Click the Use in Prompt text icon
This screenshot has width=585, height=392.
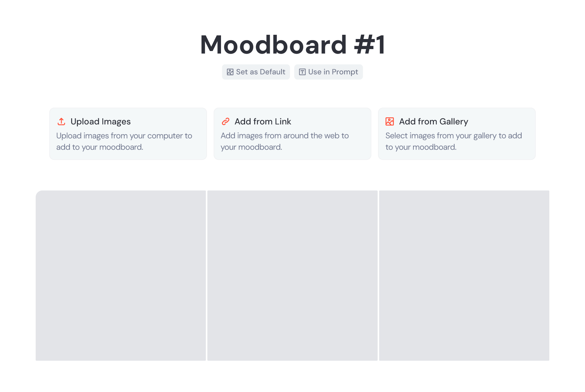(x=302, y=72)
